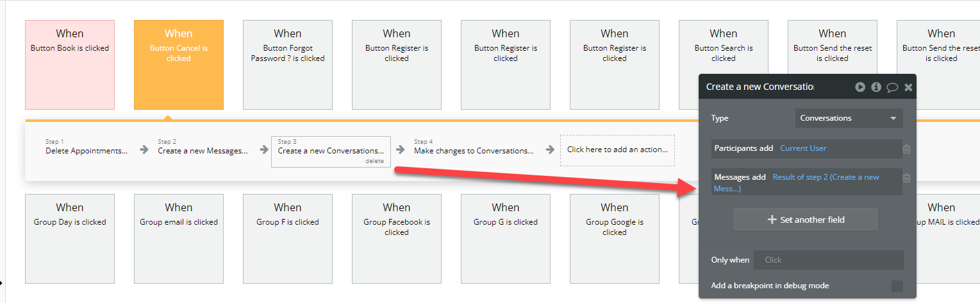This screenshot has width=980, height=303.
Task: Remove the Messages add field using the trash icon
Action: [x=907, y=178]
